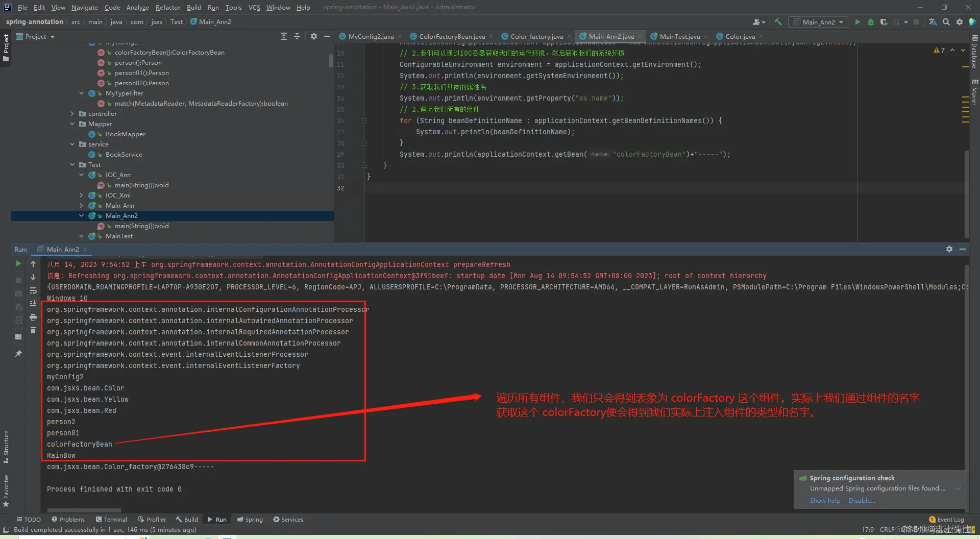Open the Services tool window
Image resolution: width=980 pixels, height=539 pixels.
pyautogui.click(x=288, y=520)
